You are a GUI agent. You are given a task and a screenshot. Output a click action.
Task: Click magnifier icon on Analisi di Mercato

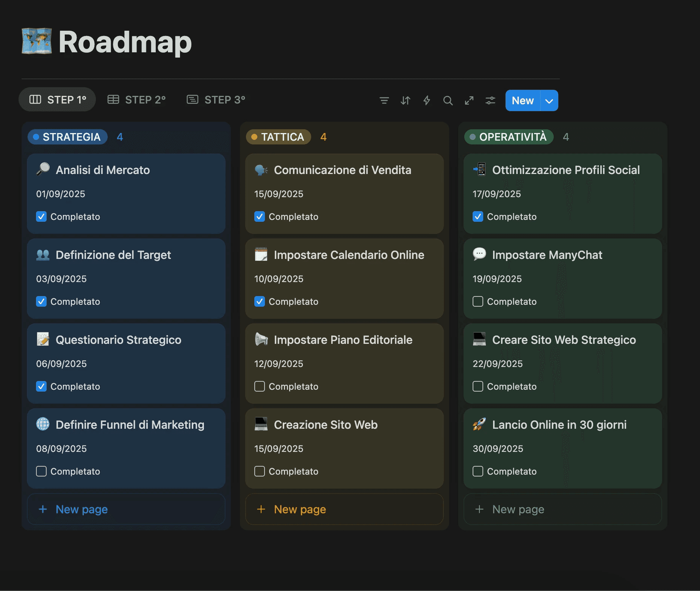pos(43,169)
